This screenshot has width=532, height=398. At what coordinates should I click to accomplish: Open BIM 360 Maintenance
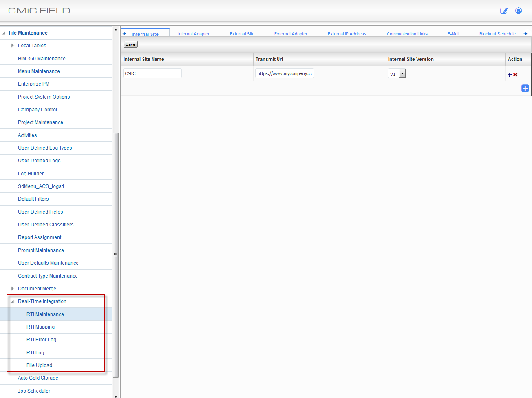coord(42,59)
